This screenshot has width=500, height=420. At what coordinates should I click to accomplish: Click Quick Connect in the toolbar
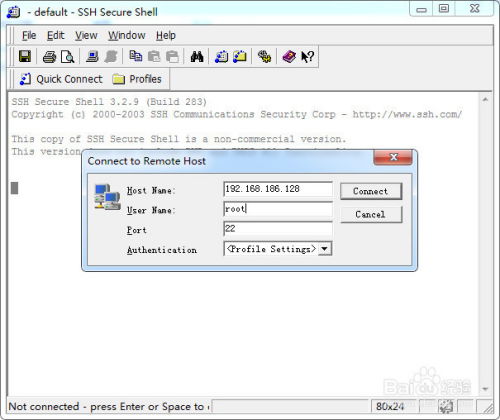click(x=61, y=79)
